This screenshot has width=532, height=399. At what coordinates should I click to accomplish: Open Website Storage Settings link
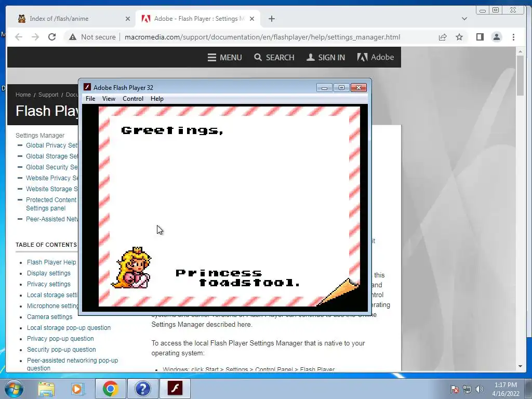[x=52, y=189]
